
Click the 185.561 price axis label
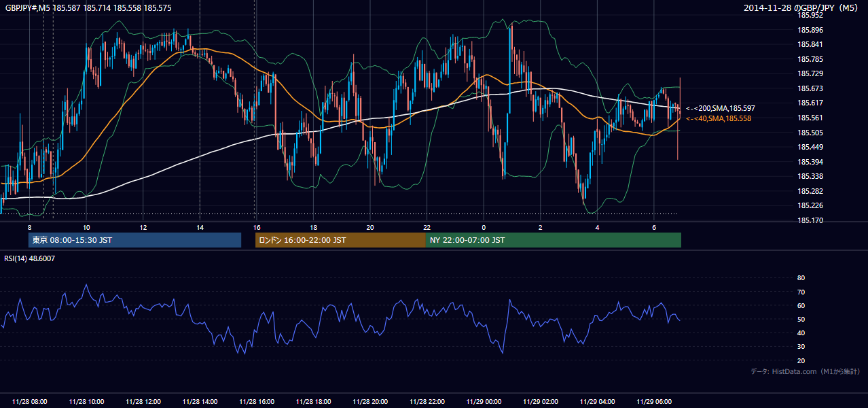pyautogui.click(x=810, y=118)
